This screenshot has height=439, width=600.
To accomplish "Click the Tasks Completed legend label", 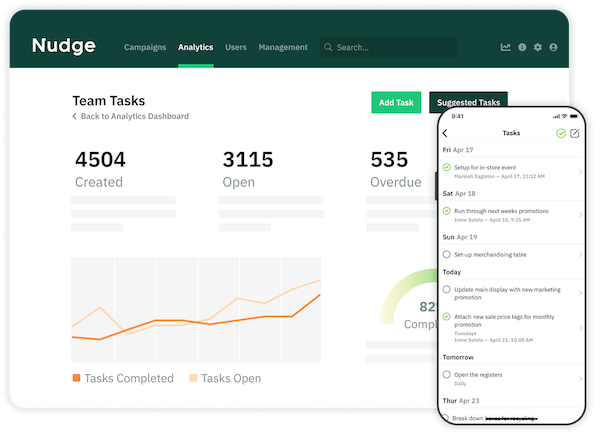I will click(x=129, y=378).
